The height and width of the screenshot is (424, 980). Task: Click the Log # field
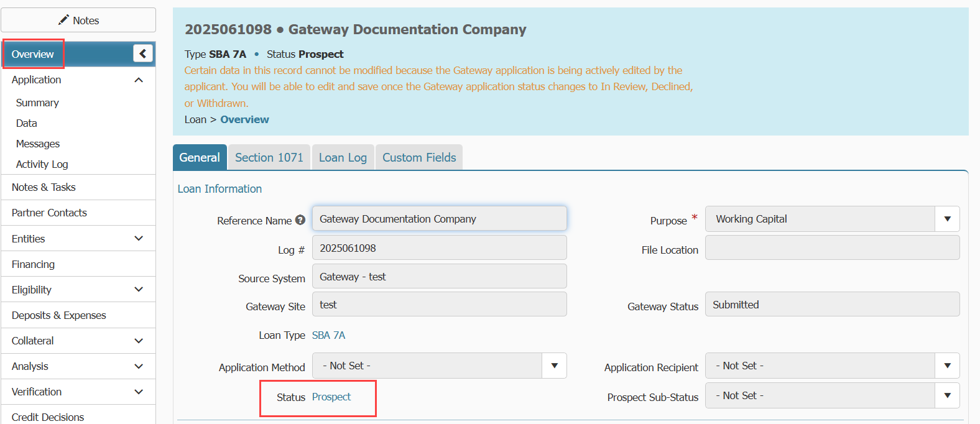click(x=439, y=247)
